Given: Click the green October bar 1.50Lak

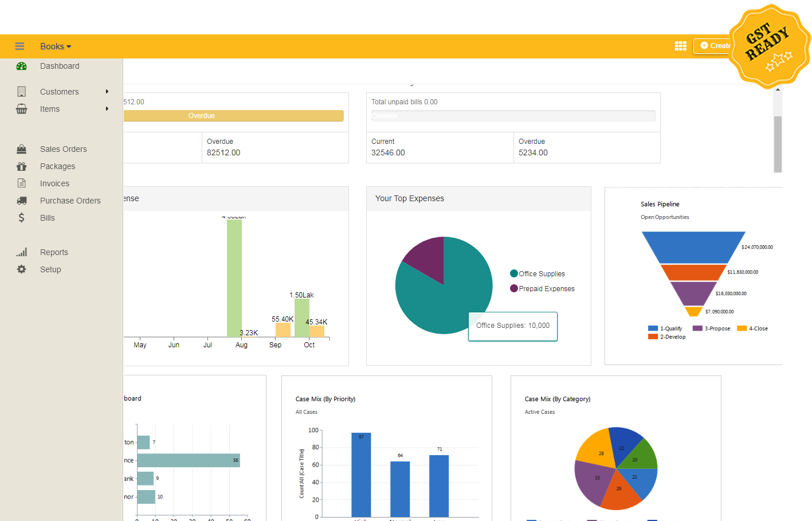Looking at the screenshot, I should click(301, 318).
